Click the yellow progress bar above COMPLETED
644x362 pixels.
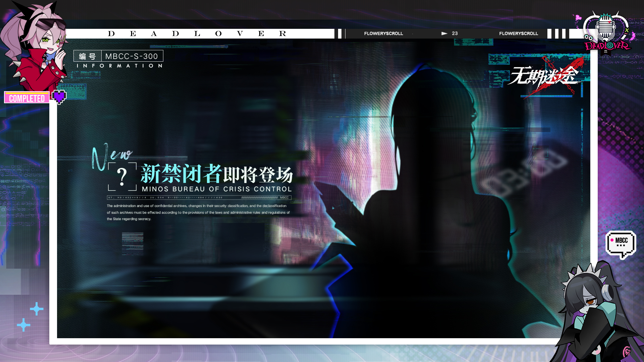pos(27,93)
